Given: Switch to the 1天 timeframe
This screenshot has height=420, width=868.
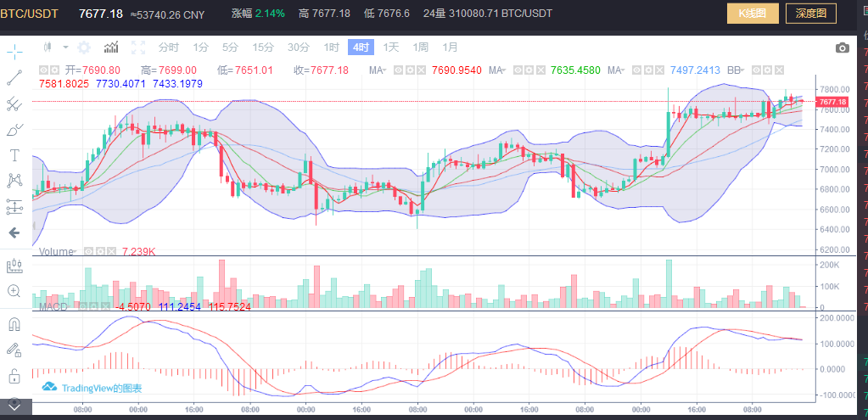Looking at the screenshot, I should 391,48.
